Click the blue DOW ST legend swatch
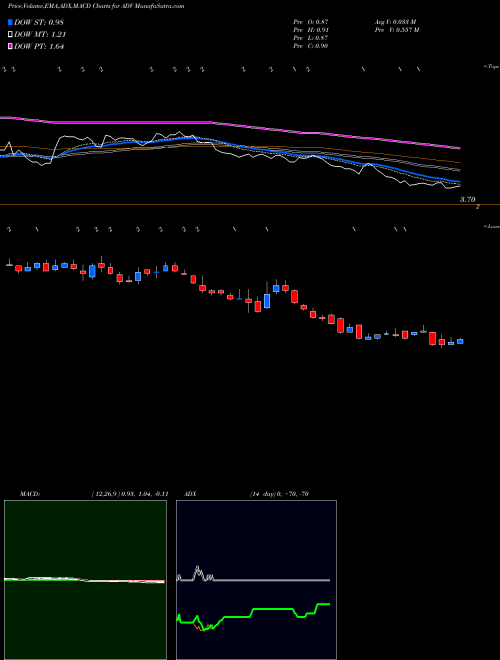The image size is (500, 660). pyautogui.click(x=10, y=22)
